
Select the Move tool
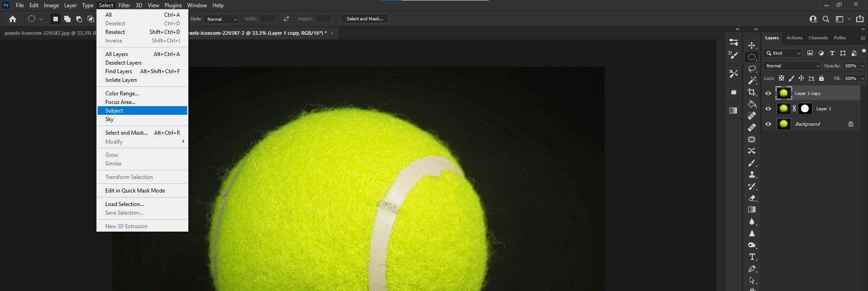click(x=752, y=45)
